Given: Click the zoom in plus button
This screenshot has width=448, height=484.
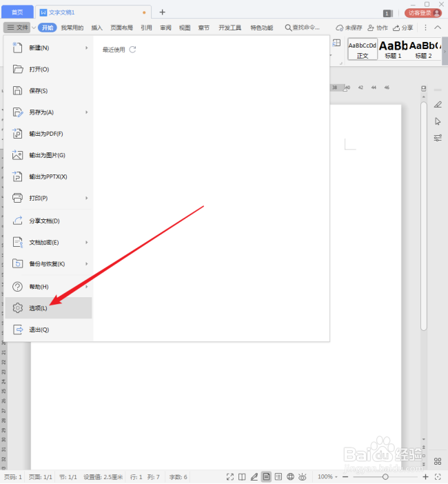Looking at the screenshot, I should point(425,477).
